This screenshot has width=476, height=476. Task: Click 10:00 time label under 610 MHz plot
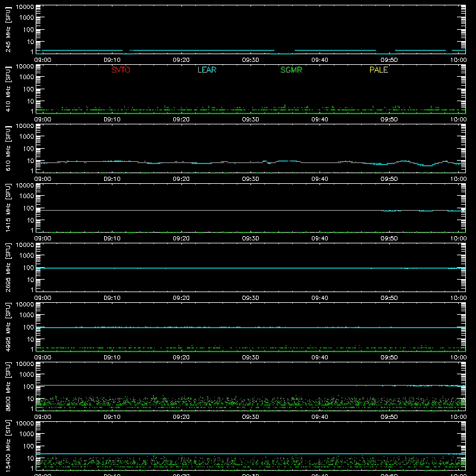pos(458,179)
